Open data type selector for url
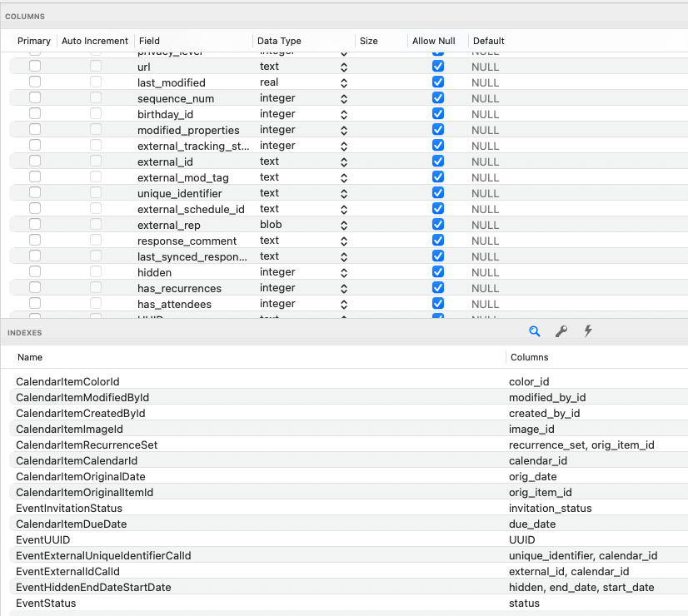The width and height of the screenshot is (688, 616). pyautogui.click(x=342, y=66)
